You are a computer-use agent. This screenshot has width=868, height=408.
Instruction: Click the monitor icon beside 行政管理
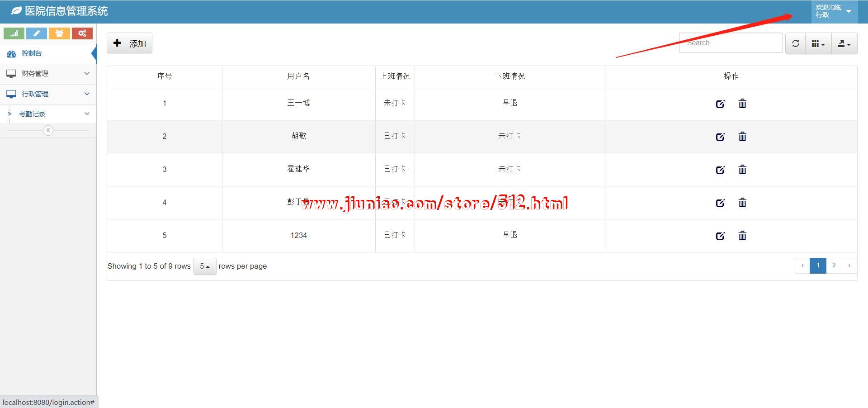(x=11, y=94)
